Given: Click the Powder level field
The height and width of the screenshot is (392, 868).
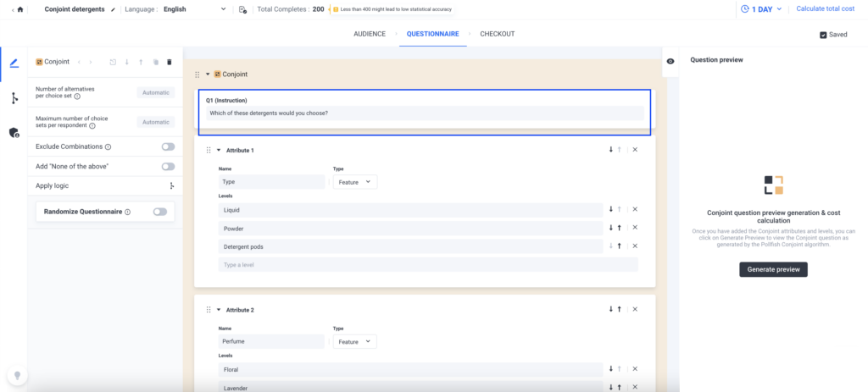Looking at the screenshot, I should [x=410, y=229].
